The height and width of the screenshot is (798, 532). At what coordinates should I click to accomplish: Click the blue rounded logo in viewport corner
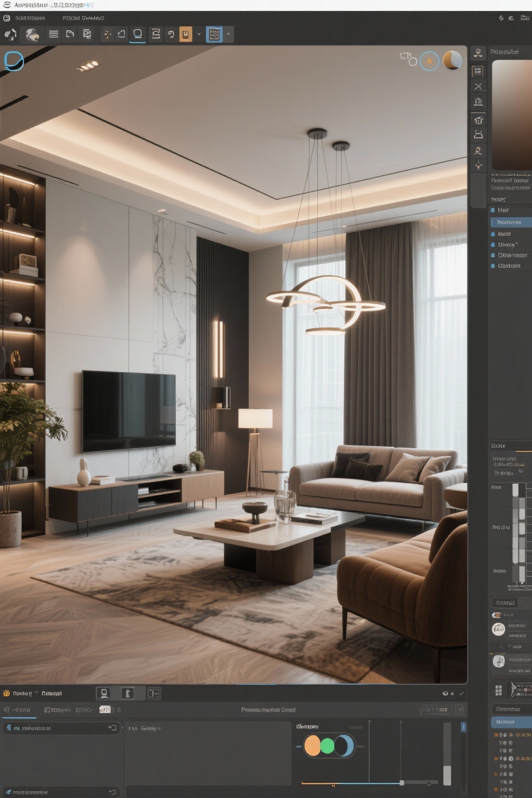point(14,61)
